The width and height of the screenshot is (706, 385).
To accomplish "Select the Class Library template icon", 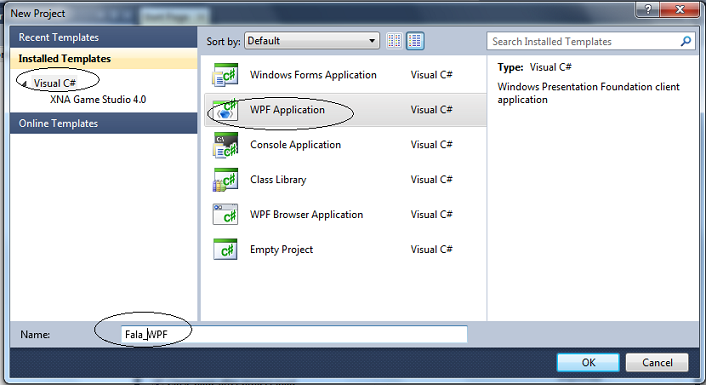I will coord(225,180).
